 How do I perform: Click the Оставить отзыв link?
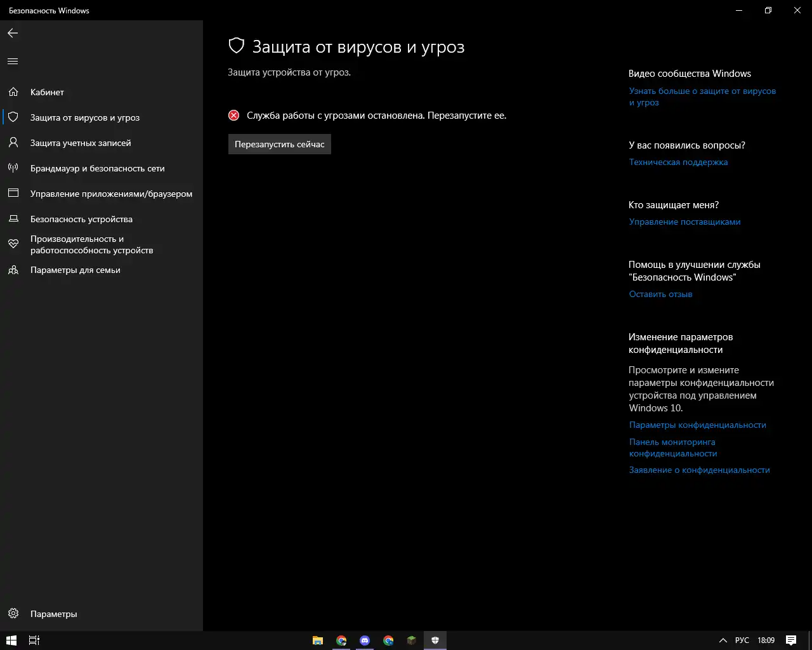[x=660, y=294]
